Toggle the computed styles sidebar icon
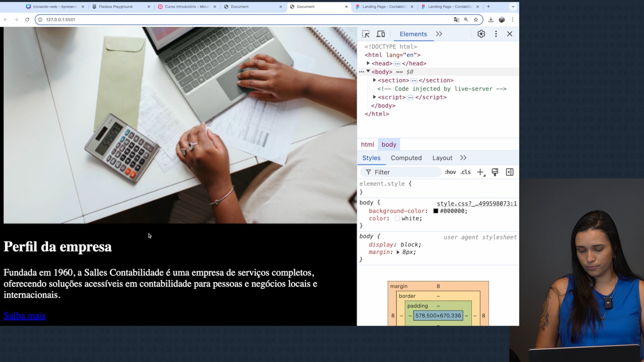Screen dimensions: 644x362 click(x=509, y=172)
